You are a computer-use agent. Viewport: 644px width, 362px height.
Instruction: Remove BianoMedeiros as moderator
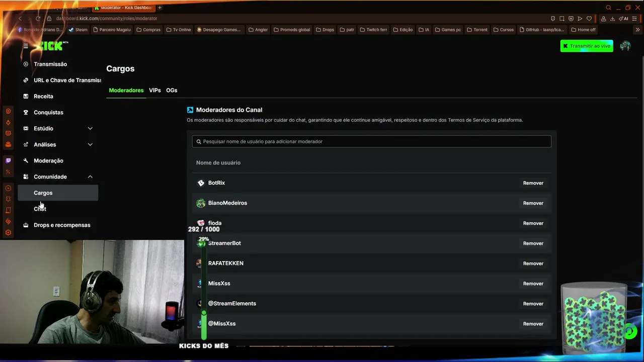533,203
